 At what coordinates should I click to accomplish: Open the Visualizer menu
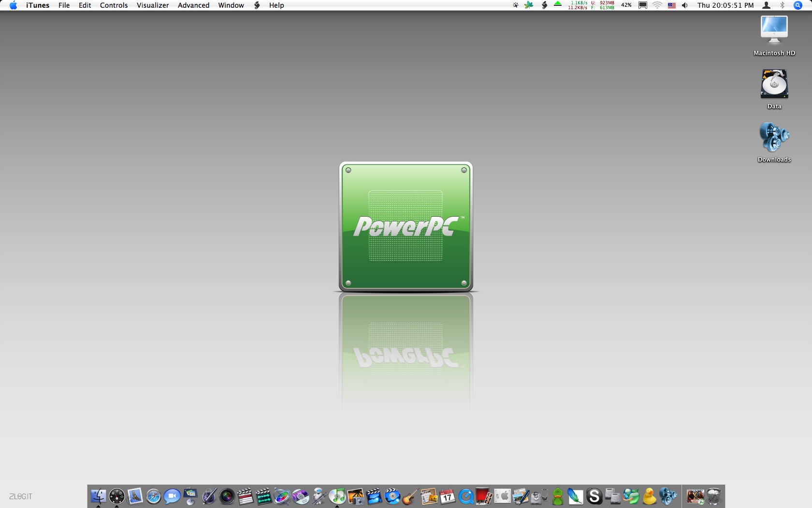tap(153, 5)
